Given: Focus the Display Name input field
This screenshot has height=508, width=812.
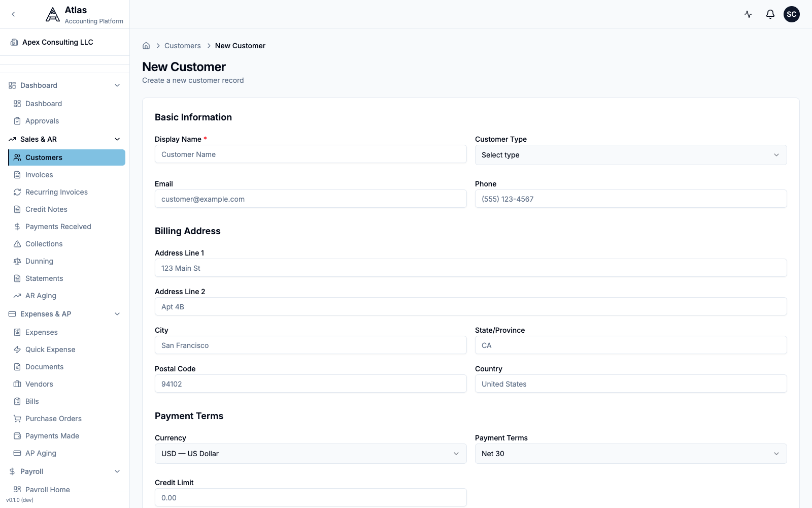Looking at the screenshot, I should coord(311,154).
